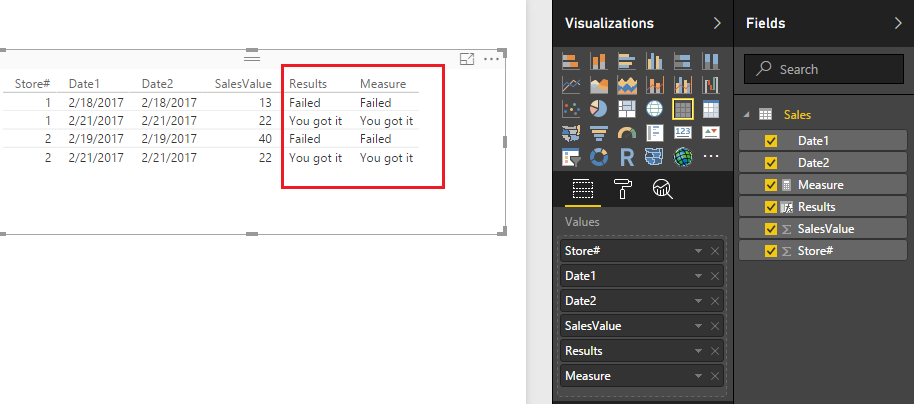The width and height of the screenshot is (914, 404).
Task: Choose the clustered bar chart visual
Action: [x=627, y=61]
